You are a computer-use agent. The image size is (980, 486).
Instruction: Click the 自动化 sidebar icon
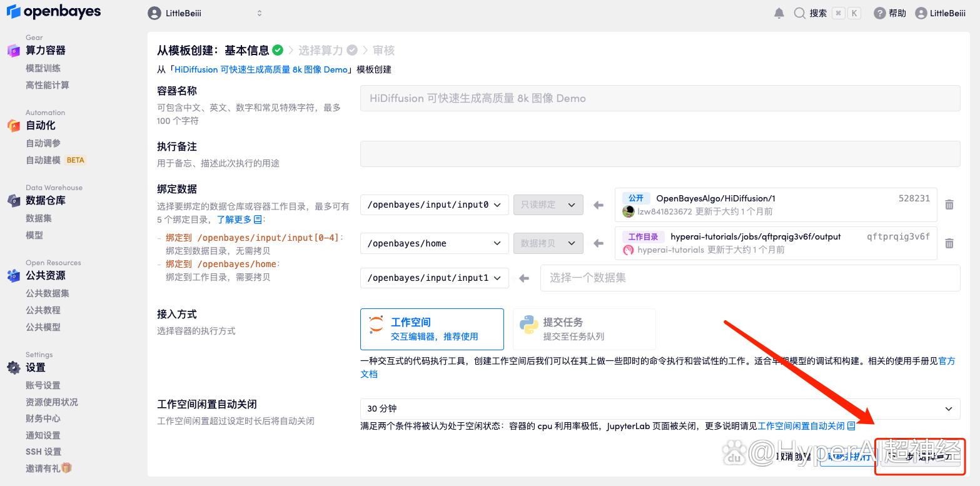pyautogui.click(x=14, y=126)
